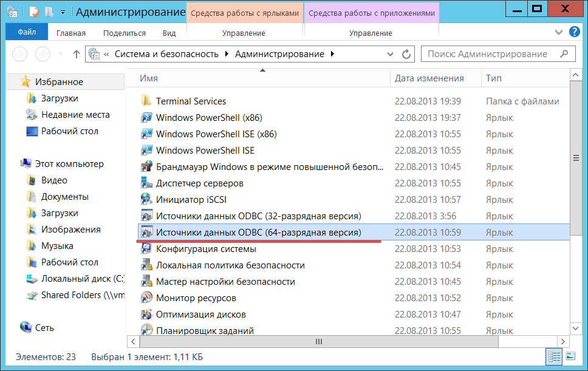Open the recent locations dropdown arrow
The image size is (588, 371).
[60, 54]
